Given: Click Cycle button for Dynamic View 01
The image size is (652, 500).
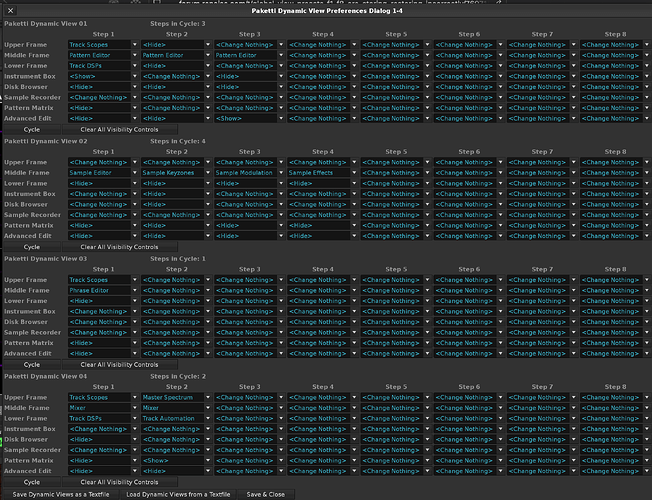Looking at the screenshot, I should 32,129.
